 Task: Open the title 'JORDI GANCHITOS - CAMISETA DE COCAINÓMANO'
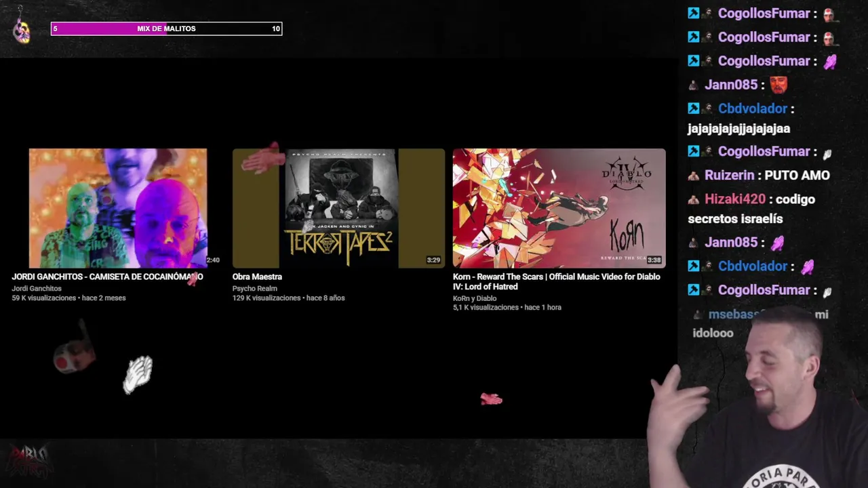pos(107,277)
